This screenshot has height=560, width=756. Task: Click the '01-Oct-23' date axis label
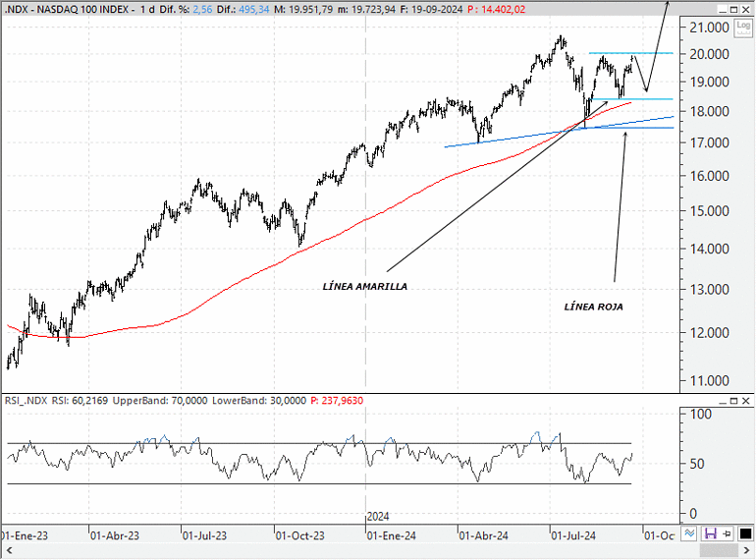click(x=299, y=535)
